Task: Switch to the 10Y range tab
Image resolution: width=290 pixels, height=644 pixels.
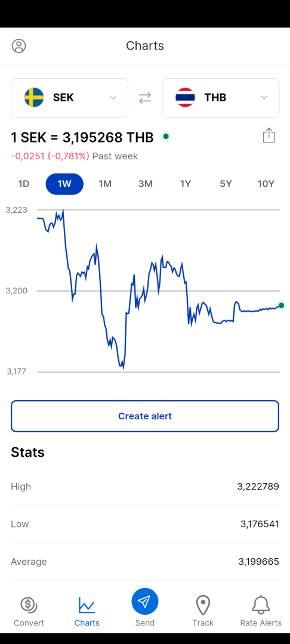Action: pyautogui.click(x=266, y=184)
